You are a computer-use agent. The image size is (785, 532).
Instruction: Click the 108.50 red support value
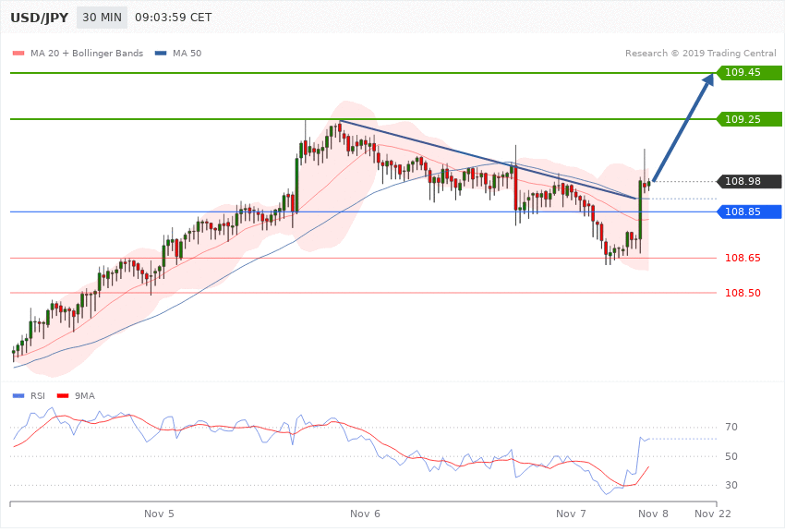(743, 293)
